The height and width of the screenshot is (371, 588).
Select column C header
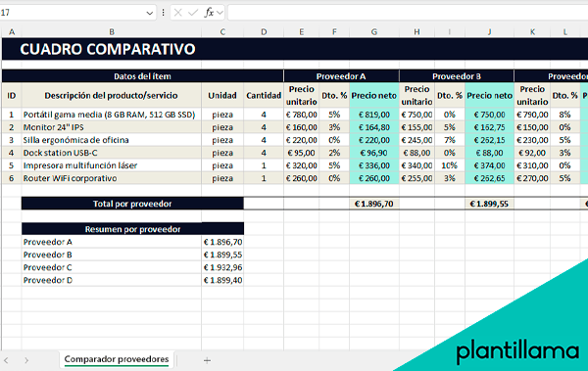click(222, 32)
